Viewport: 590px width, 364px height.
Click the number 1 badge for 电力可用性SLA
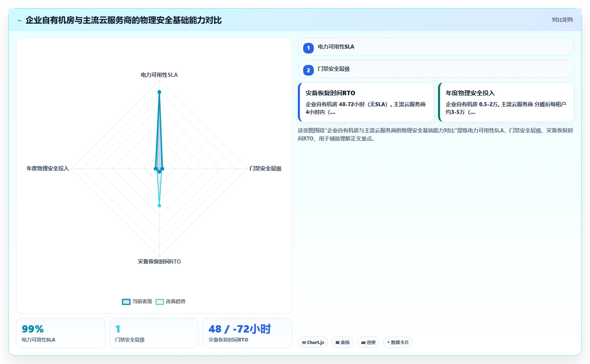coord(308,48)
